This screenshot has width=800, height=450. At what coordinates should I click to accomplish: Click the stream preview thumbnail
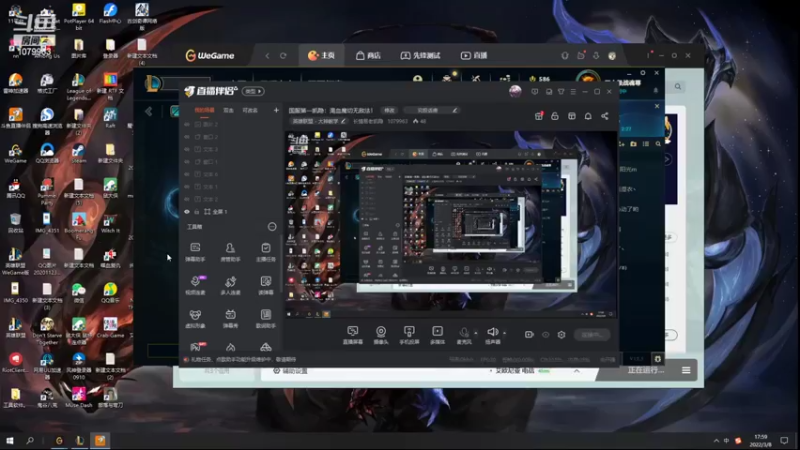click(451, 226)
